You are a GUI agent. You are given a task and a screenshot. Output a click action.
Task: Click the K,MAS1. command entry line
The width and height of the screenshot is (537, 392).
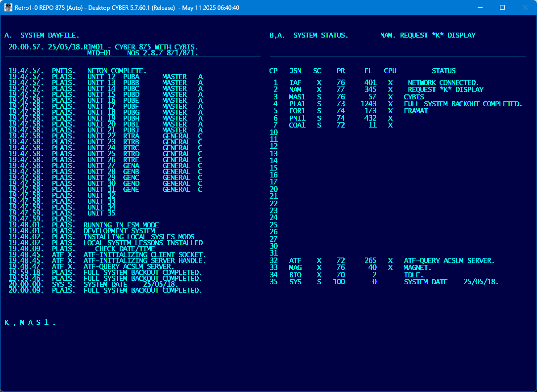point(30,323)
